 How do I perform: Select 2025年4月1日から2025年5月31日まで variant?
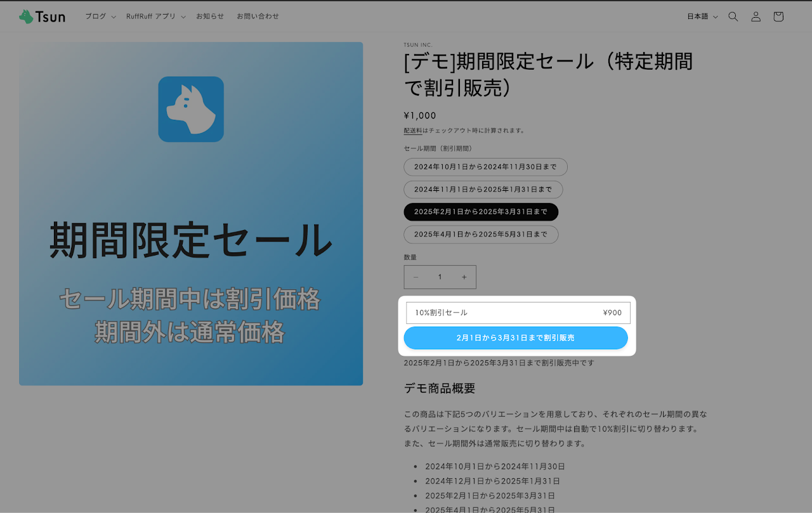pos(481,235)
